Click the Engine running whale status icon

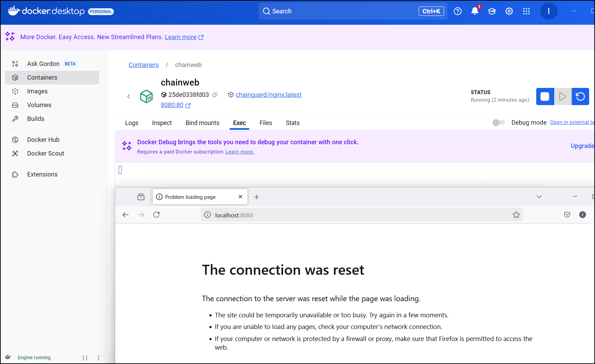click(8, 357)
